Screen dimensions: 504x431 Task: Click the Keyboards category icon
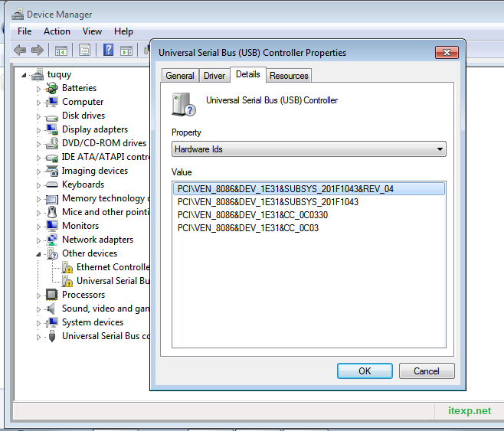(52, 184)
